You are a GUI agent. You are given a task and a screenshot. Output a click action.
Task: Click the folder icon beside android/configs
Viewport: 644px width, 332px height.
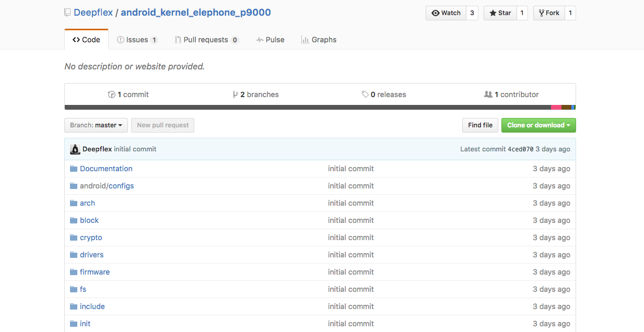click(x=74, y=186)
